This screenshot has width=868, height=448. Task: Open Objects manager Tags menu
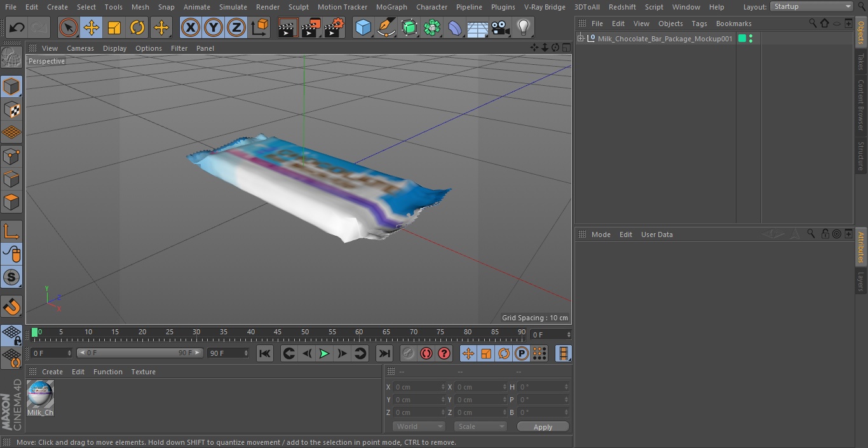click(x=699, y=24)
